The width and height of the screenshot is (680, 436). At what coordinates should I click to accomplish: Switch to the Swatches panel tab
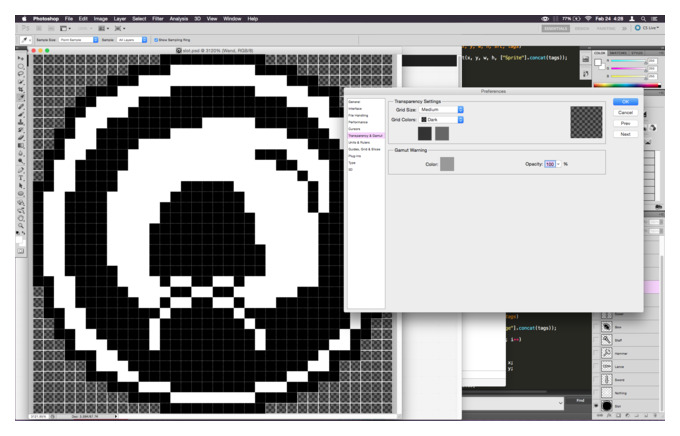pyautogui.click(x=618, y=53)
